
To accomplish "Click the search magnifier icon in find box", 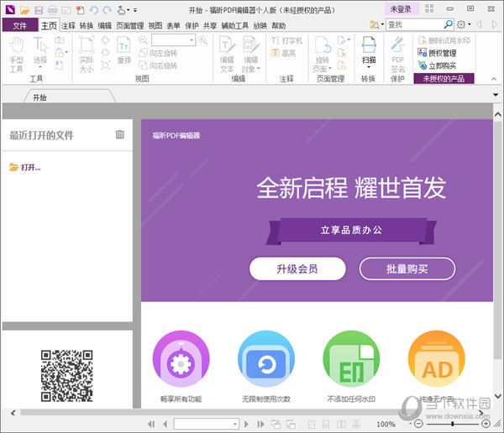I will (448, 24).
